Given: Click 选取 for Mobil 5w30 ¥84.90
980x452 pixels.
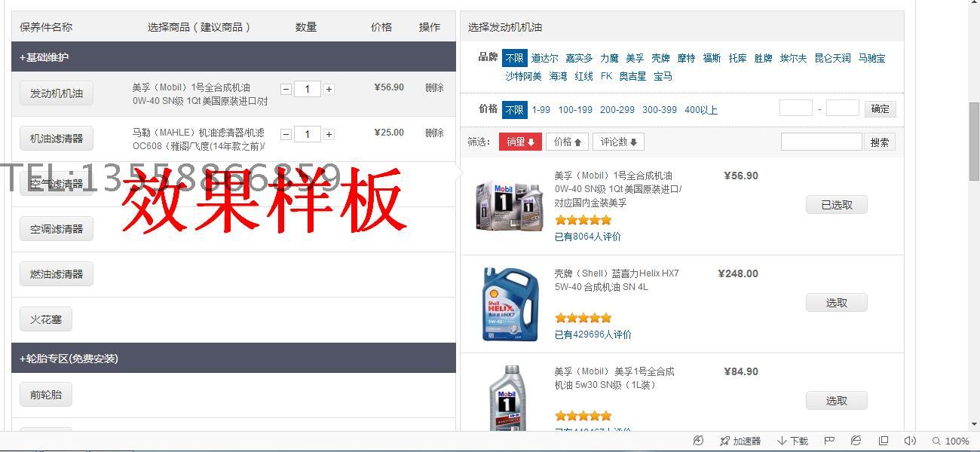Looking at the screenshot, I should (837, 401).
